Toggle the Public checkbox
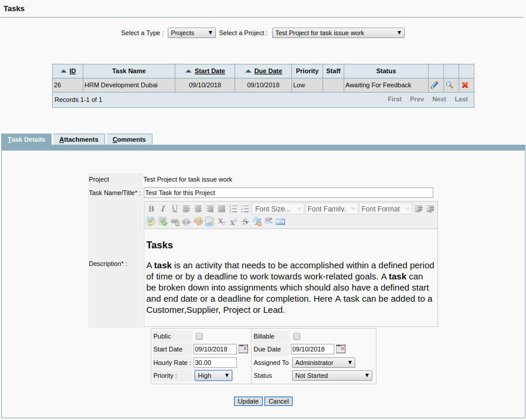This screenshot has height=420, width=526. point(199,336)
